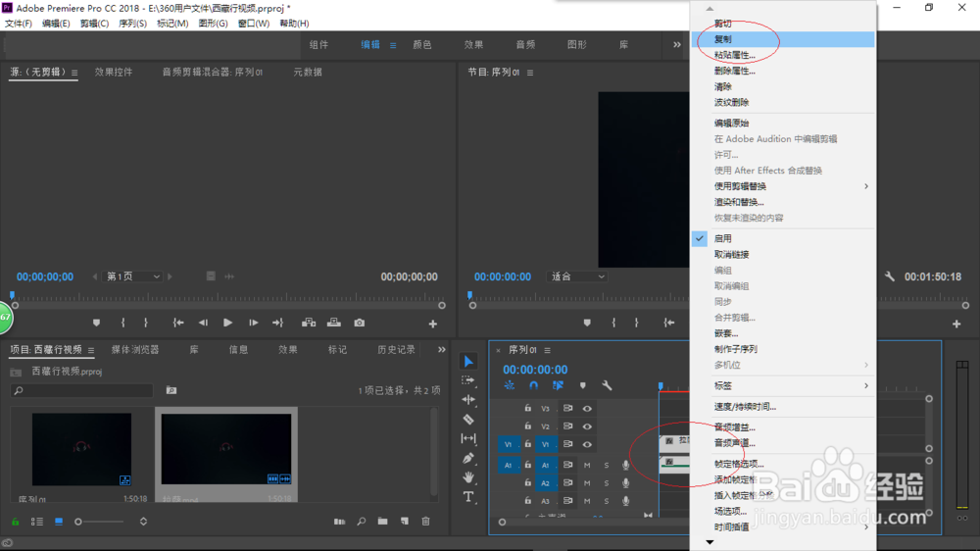The width and height of the screenshot is (980, 551).
Task: Expand the 使用剪辑替换 submenu
Action: [x=783, y=186]
